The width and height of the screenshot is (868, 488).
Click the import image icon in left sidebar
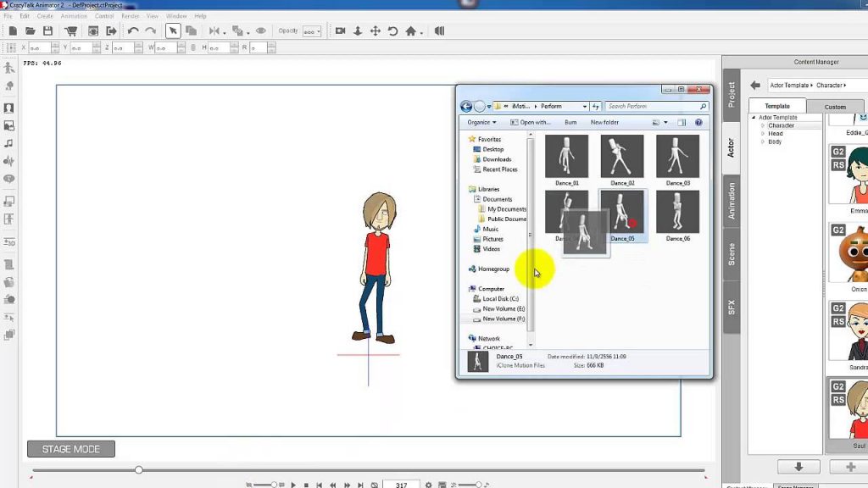(8, 125)
